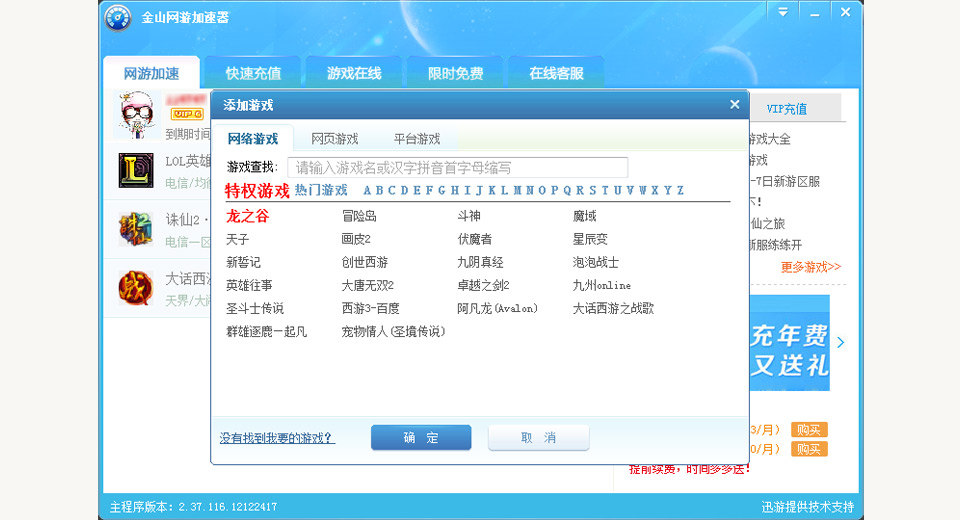Click the 充年费又送礼 banner
This screenshot has height=520, width=960.
[x=790, y=343]
